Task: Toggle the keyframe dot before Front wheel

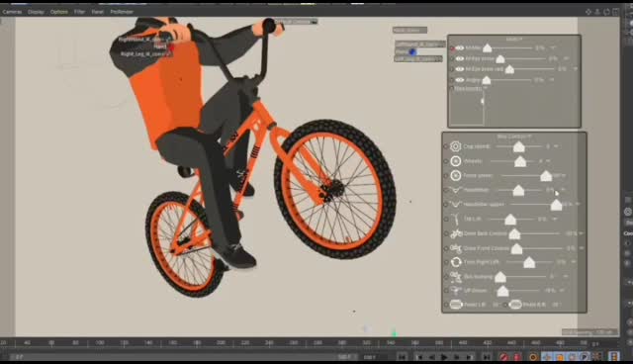Action: pyautogui.click(x=446, y=176)
